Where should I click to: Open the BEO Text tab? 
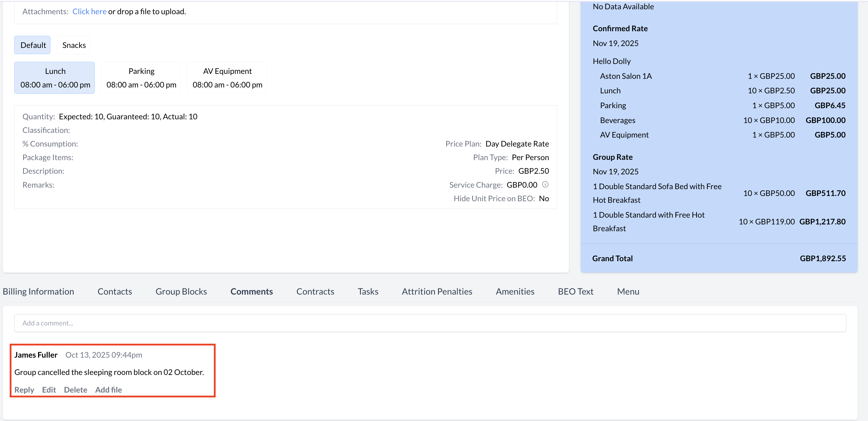coord(575,291)
